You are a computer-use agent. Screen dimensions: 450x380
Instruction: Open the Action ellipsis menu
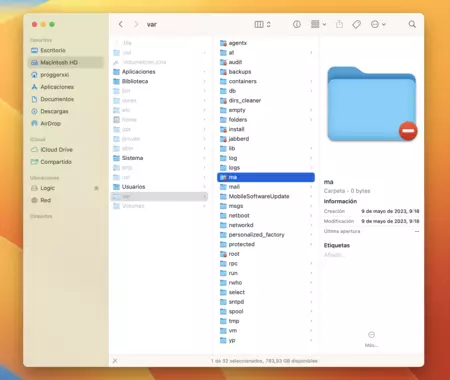point(378,24)
